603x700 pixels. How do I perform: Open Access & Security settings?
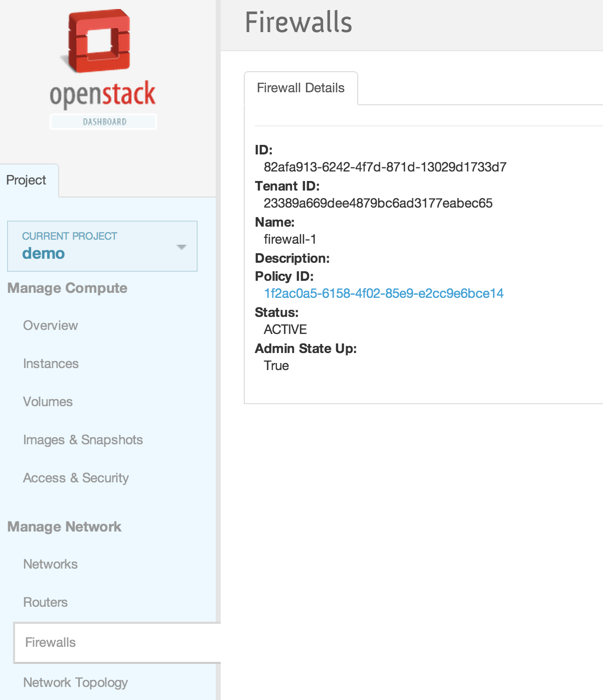(76, 478)
